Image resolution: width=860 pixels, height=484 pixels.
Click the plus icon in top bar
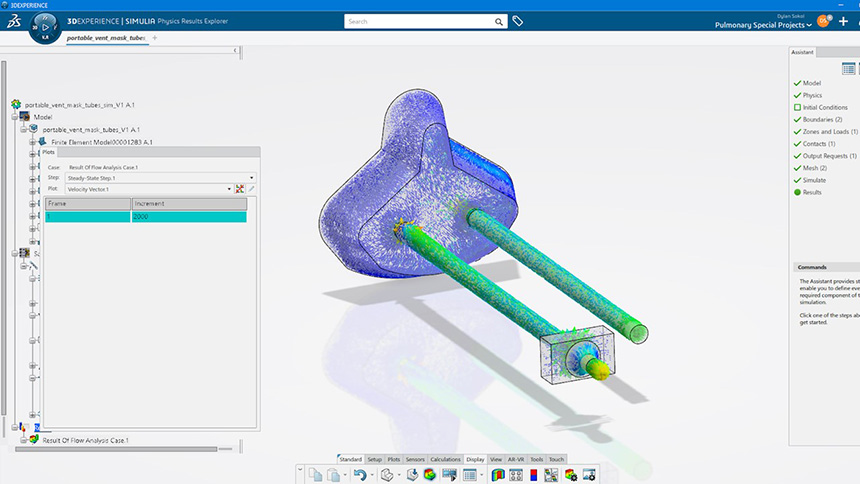pyautogui.click(x=843, y=21)
